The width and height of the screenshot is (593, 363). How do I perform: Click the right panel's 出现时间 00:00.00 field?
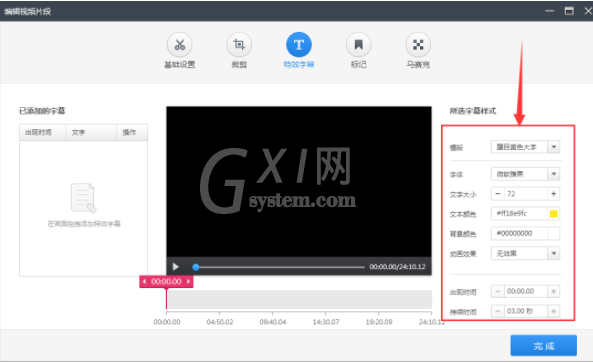click(x=526, y=291)
